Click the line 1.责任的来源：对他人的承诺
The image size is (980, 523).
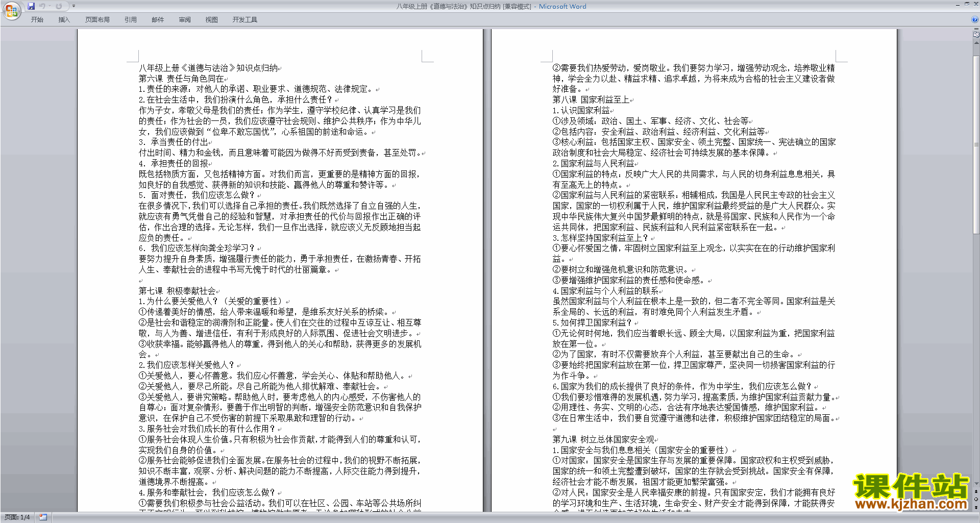256,89
